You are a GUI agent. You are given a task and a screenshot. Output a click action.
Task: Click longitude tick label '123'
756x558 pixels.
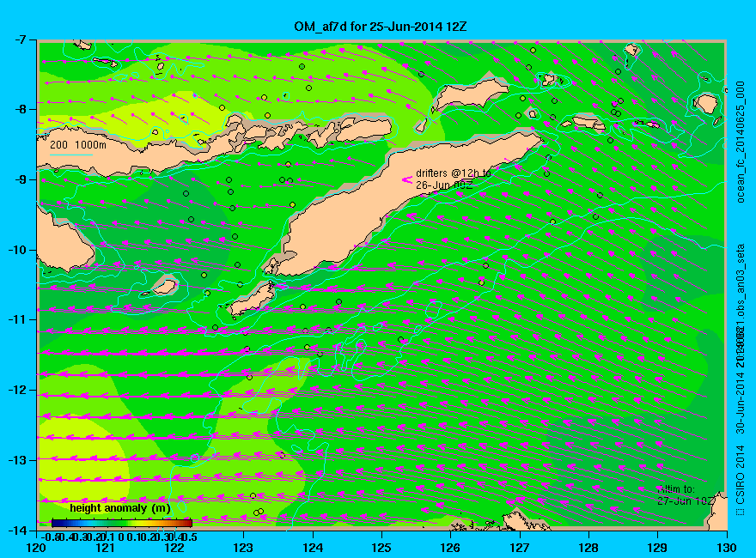[x=243, y=548]
